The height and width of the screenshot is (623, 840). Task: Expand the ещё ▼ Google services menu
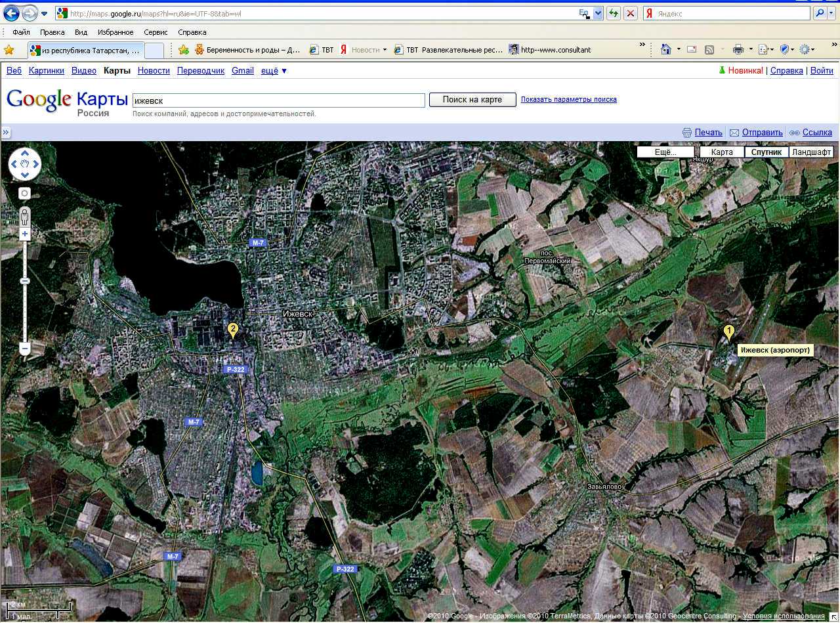[x=274, y=71]
